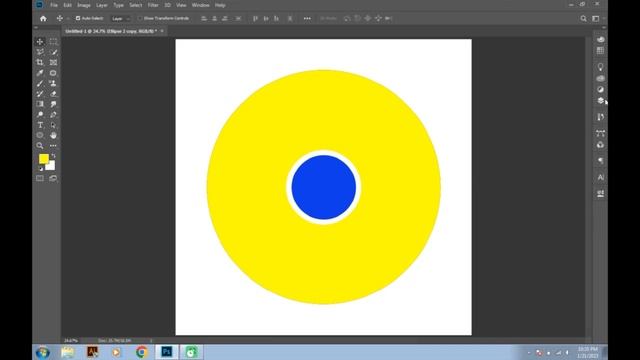Close the Untitled-1 document tab

click(x=162, y=31)
